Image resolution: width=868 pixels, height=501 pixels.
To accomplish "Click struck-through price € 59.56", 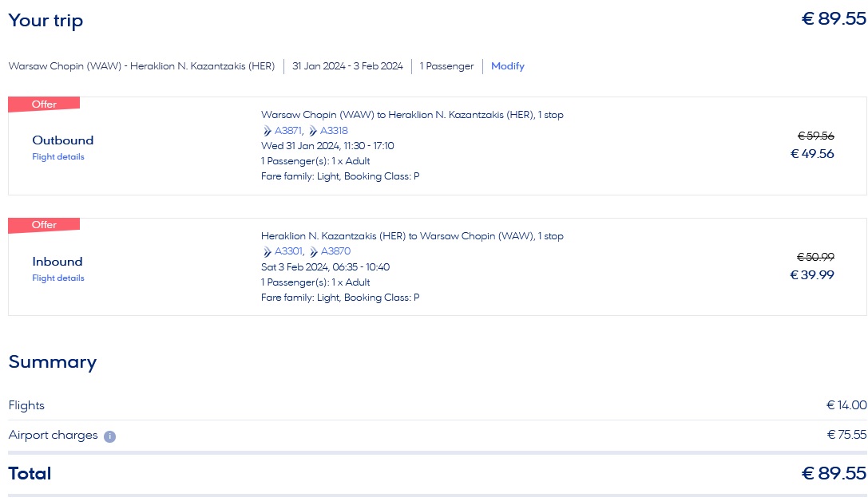I will 815,136.
